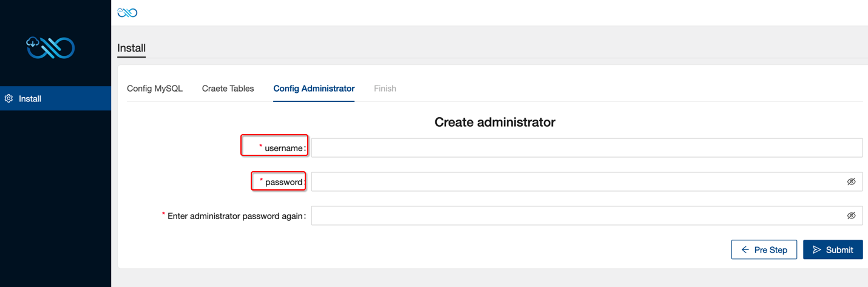868x287 pixels.
Task: Show the re-entered administrator password via eye icon
Action: [x=851, y=216]
